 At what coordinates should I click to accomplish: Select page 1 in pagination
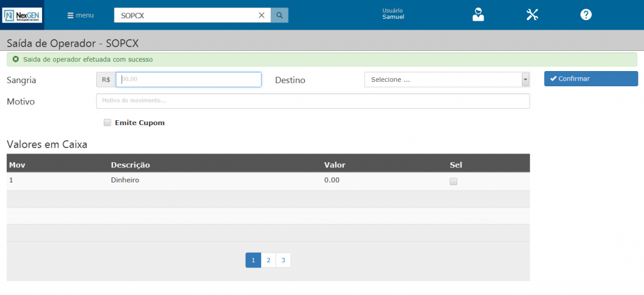tap(253, 260)
